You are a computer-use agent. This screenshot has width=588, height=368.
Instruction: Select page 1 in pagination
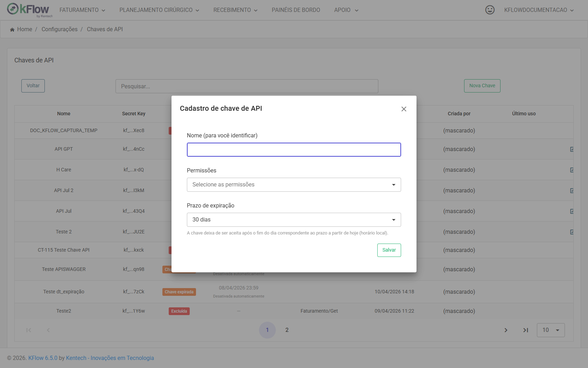pos(267,330)
